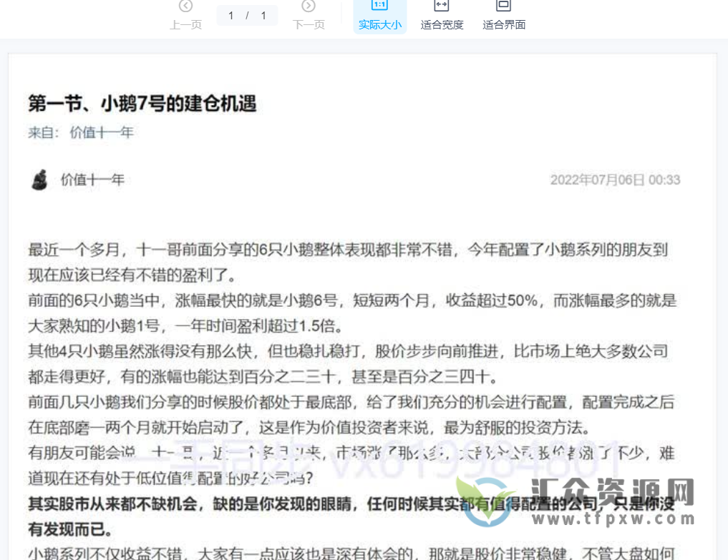Screen dimensions: 728x560
Task: Click the article title 第一节、小鹅7号的建仓机遇
Action: point(142,104)
